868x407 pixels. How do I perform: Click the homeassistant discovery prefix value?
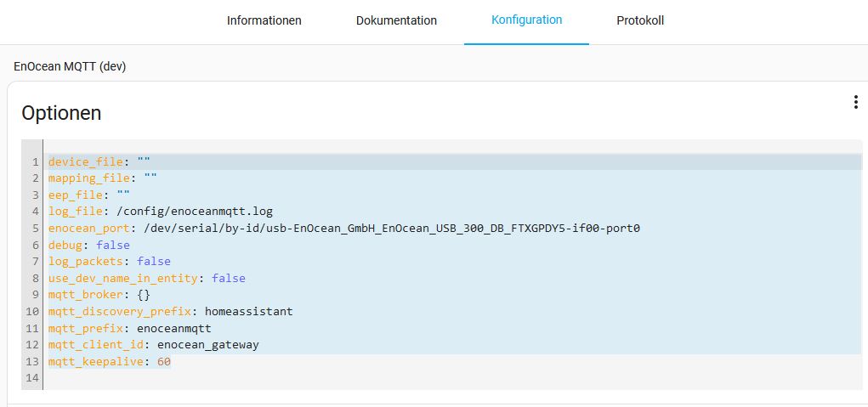pos(248,312)
